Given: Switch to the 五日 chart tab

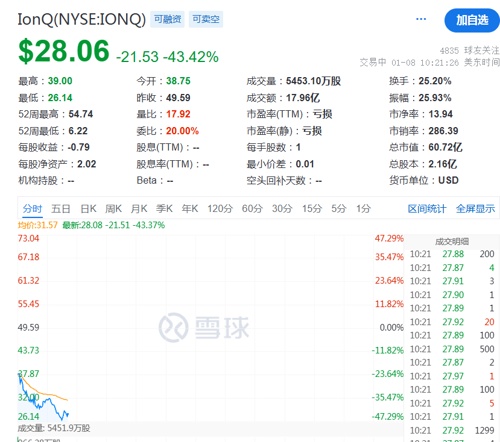Looking at the screenshot, I should pos(61,209).
